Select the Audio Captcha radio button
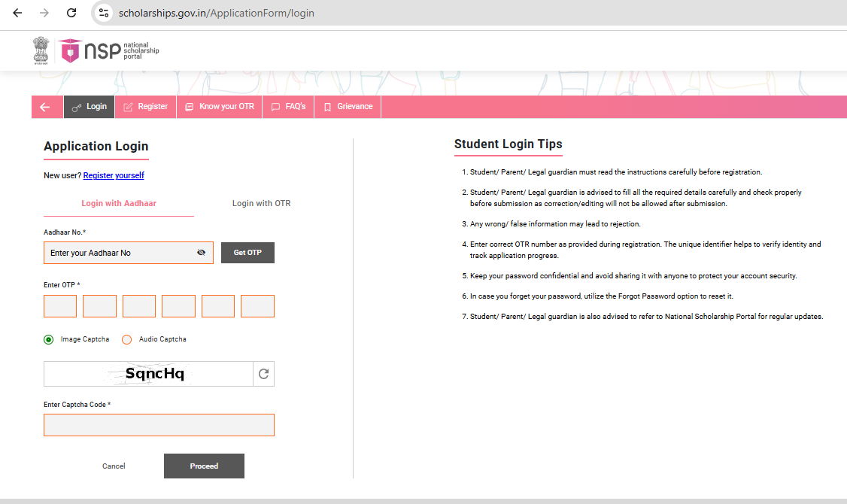 (126, 340)
